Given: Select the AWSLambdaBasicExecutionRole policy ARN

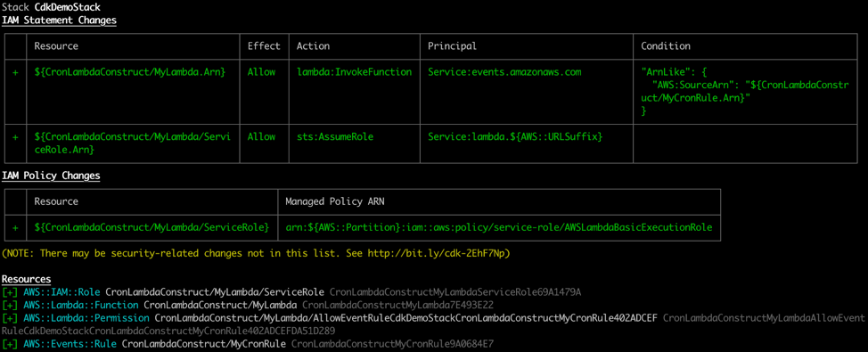Looking at the screenshot, I should point(499,227).
